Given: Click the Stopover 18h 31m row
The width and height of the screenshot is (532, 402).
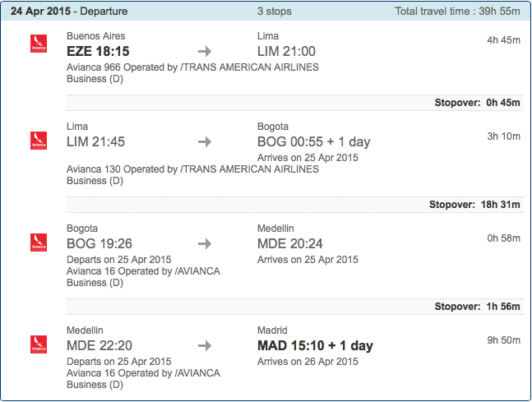Looking at the screenshot, I should [x=295, y=205].
